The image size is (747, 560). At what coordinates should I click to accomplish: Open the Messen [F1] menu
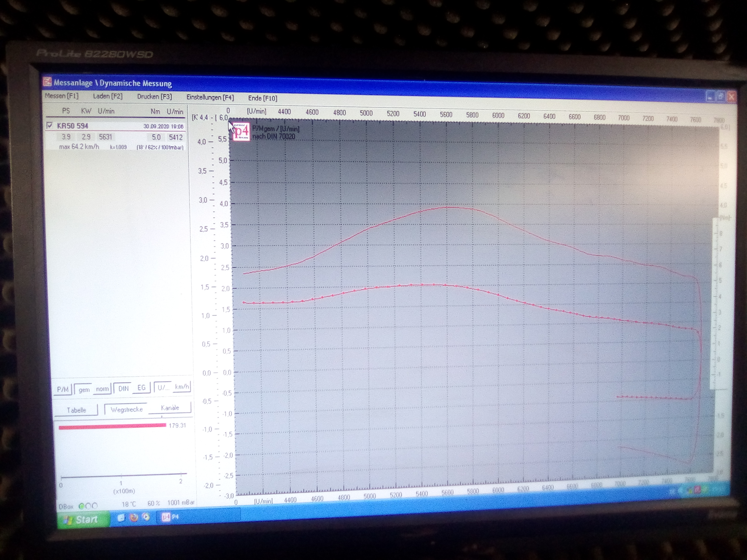62,96
